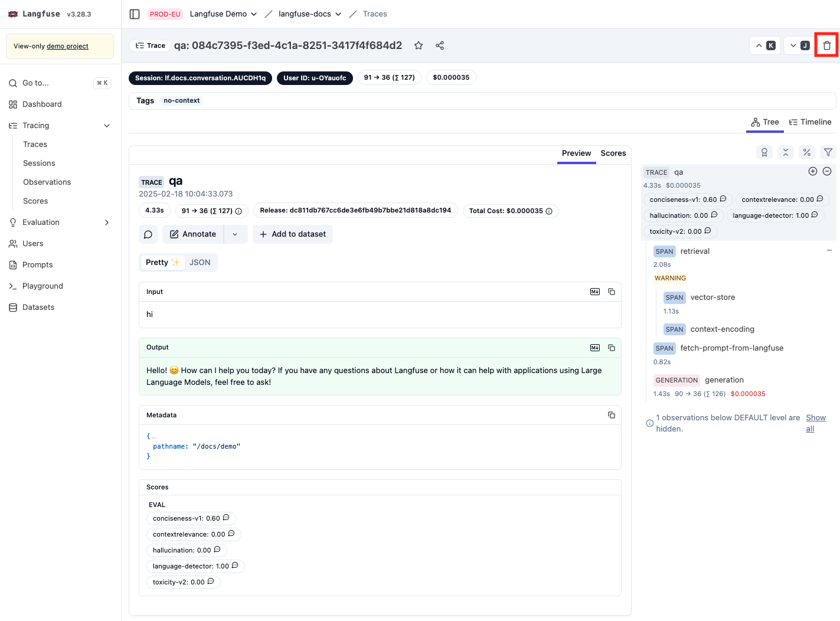Open the filter icon in tree panel
840x621 pixels.
pos(828,152)
